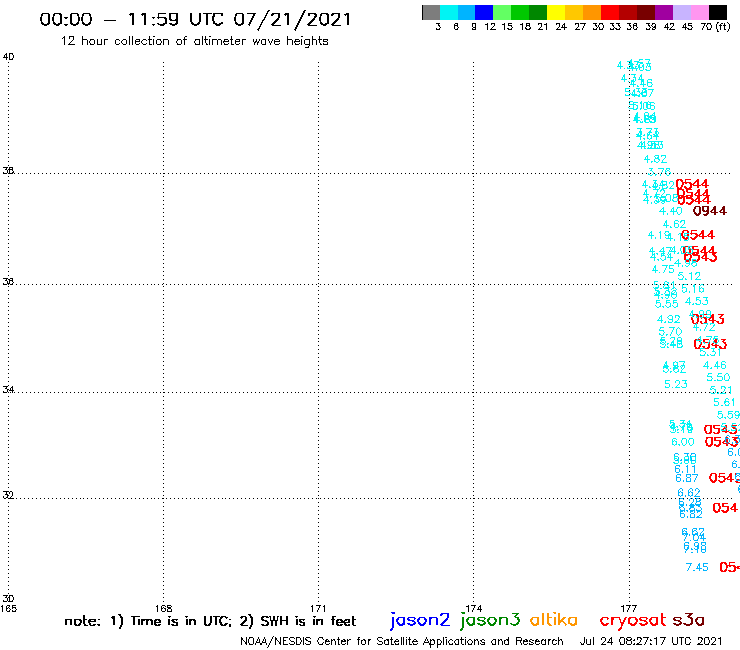Pick the orange swatch in the color scale

(x=592, y=12)
